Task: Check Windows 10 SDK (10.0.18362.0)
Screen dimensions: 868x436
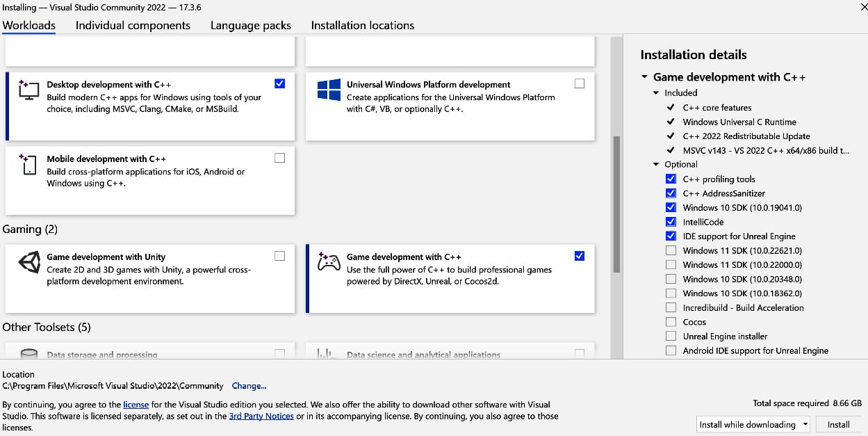Action: point(671,293)
